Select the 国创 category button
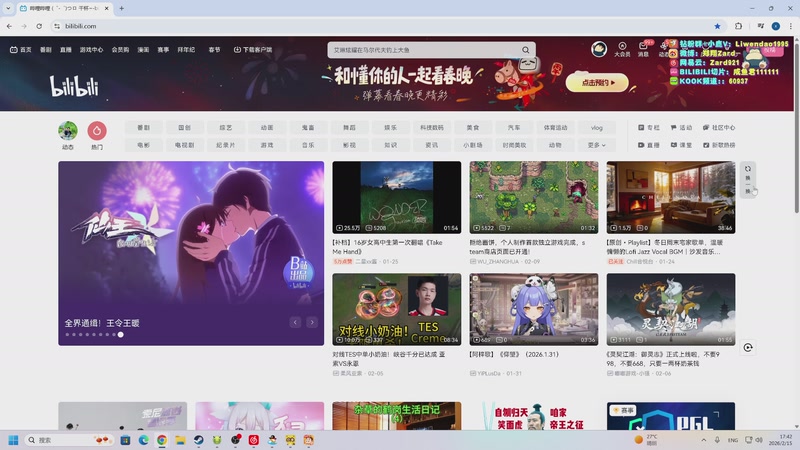This screenshot has width=800, height=450. pos(185,128)
